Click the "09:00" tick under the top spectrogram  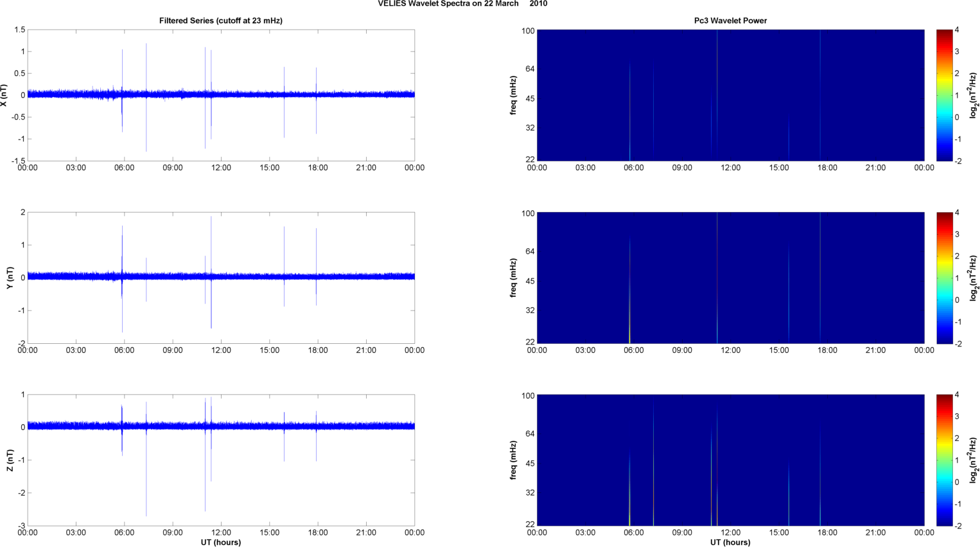682,168
